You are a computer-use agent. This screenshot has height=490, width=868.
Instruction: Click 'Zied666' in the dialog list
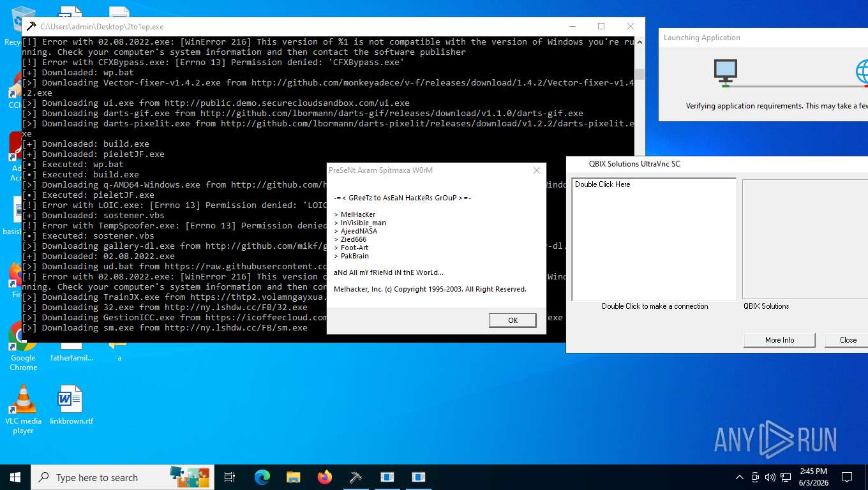tap(354, 239)
